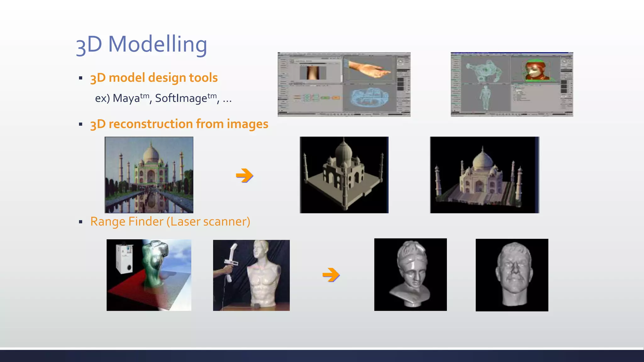
Task: Select the textured Taj Mahal 3D render
Action: point(485,175)
